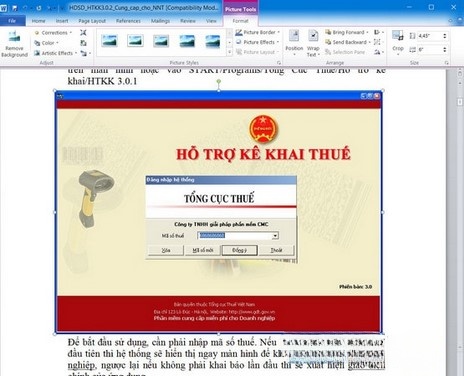Apply the second picture style thumbnail

tap(135, 41)
